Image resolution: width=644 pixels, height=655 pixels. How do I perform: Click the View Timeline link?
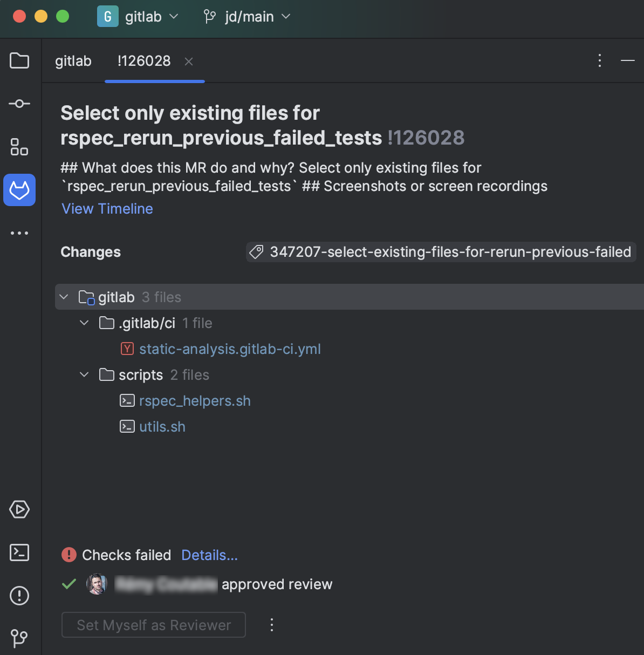click(107, 209)
